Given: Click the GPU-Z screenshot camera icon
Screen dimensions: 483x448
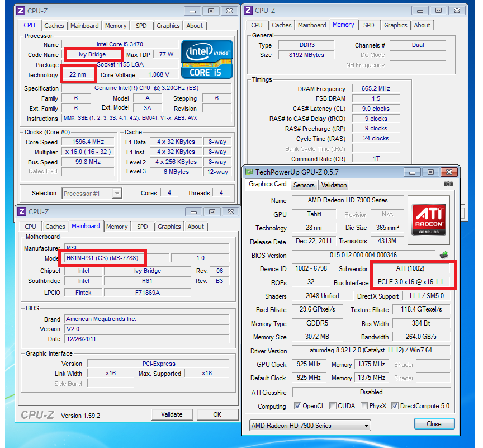Looking at the screenshot, I should [448, 183].
